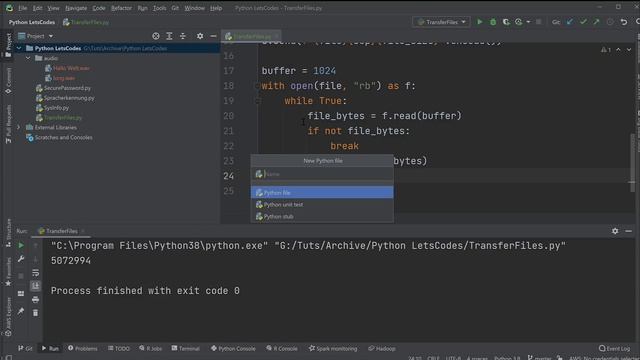Hide the Project panel with the minus icon

(x=213, y=36)
